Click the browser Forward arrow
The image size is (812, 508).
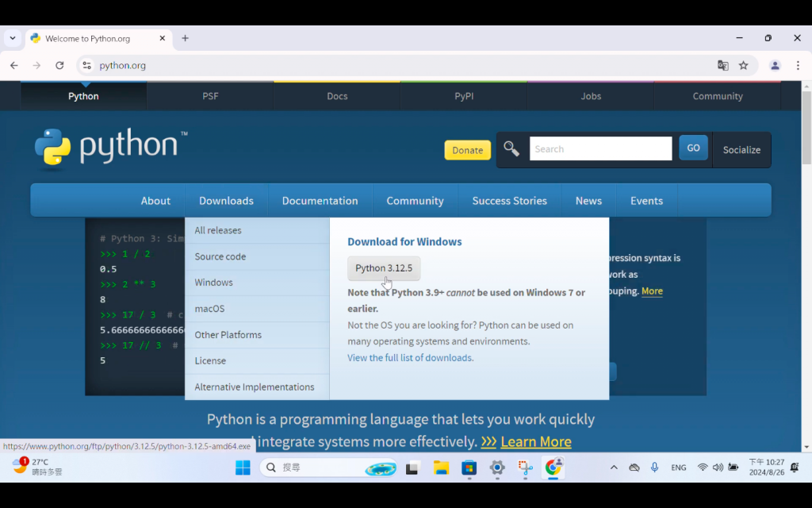pyautogui.click(x=36, y=65)
